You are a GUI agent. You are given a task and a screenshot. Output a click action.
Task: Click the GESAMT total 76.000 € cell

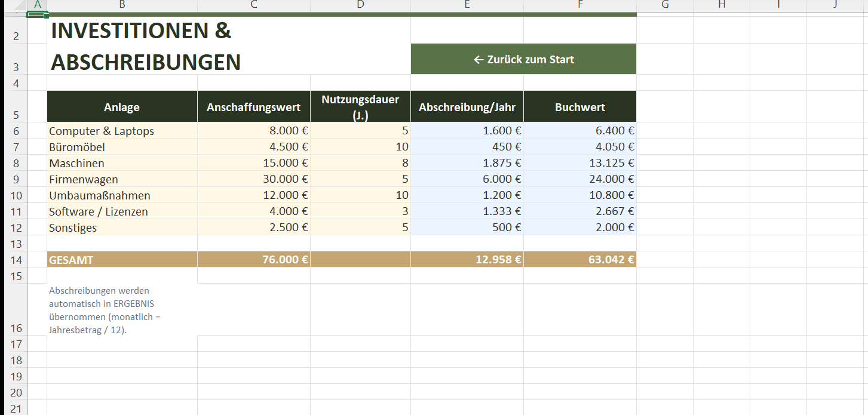254,260
